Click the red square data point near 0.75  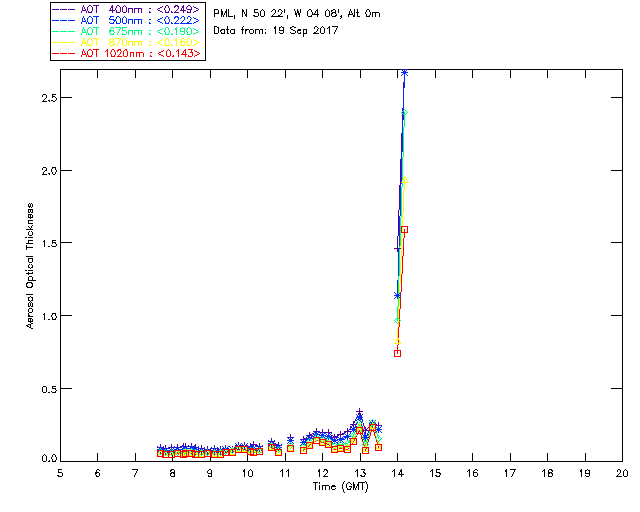pyautogui.click(x=398, y=353)
